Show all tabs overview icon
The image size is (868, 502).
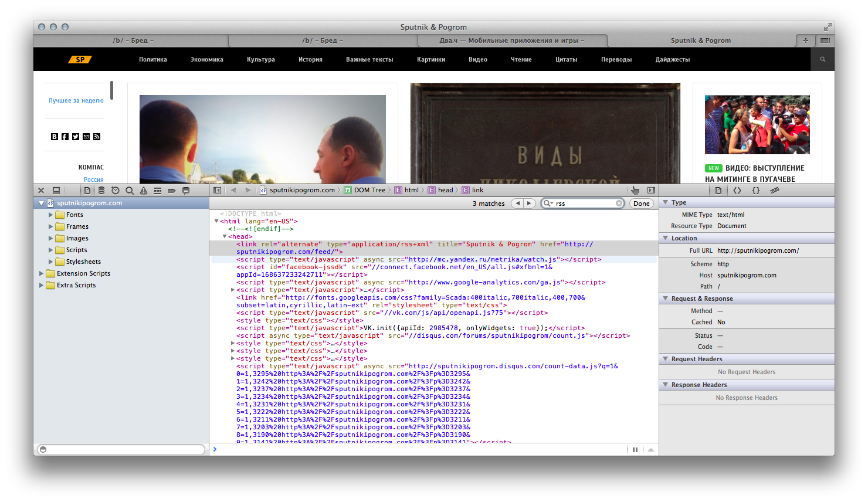click(825, 40)
